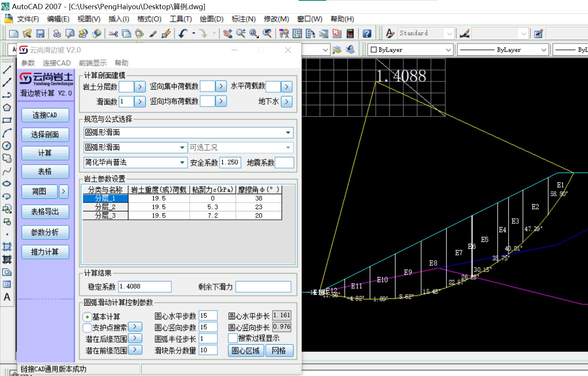Click the 网格 button

click(x=279, y=351)
